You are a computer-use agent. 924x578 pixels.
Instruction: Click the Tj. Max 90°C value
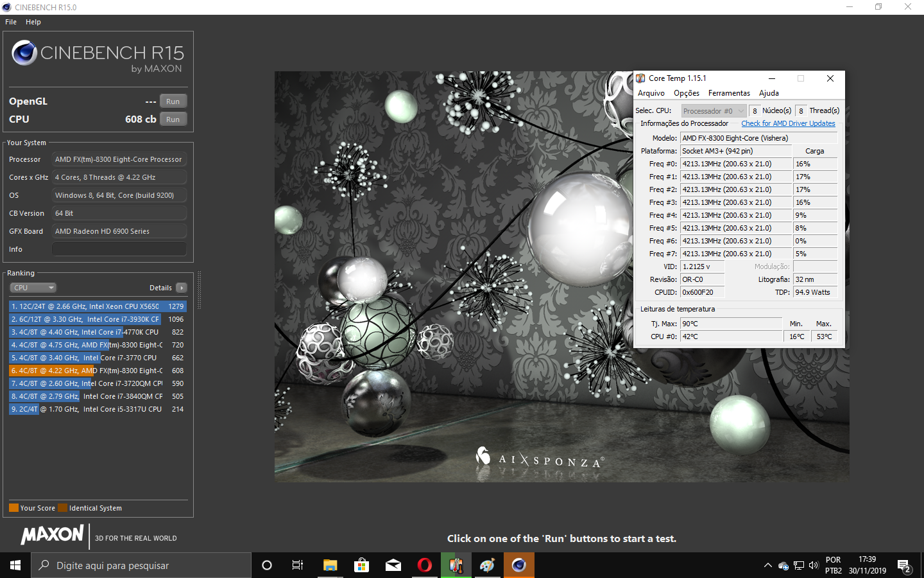coord(731,324)
